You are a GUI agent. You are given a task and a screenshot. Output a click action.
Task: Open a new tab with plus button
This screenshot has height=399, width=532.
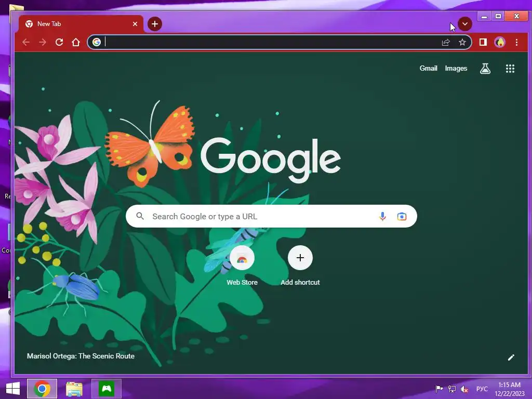coord(155,24)
